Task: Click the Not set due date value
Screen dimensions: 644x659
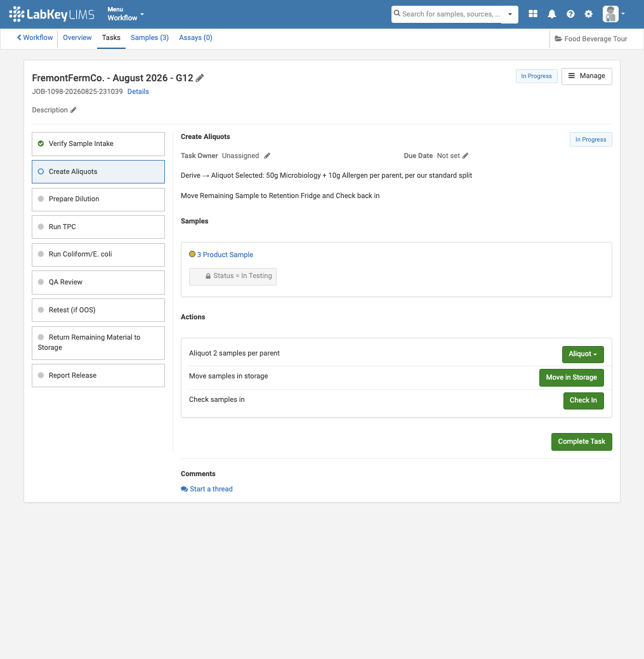Action: 448,156
